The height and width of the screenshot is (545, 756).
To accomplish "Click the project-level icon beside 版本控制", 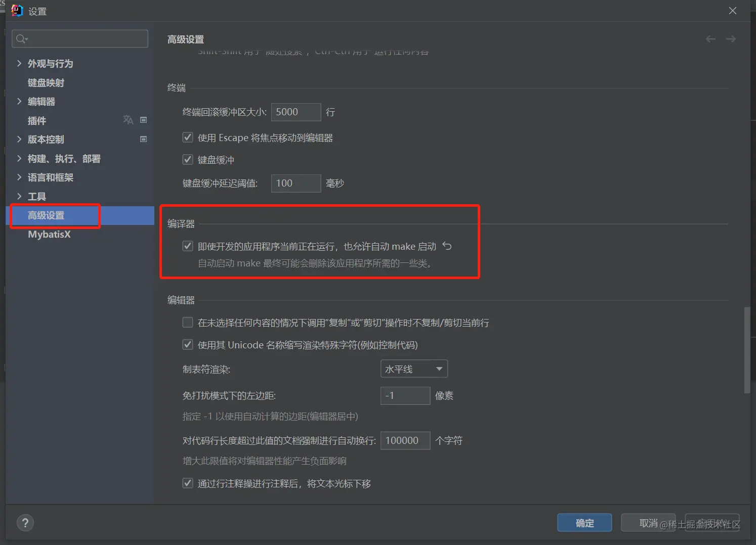I will point(143,139).
